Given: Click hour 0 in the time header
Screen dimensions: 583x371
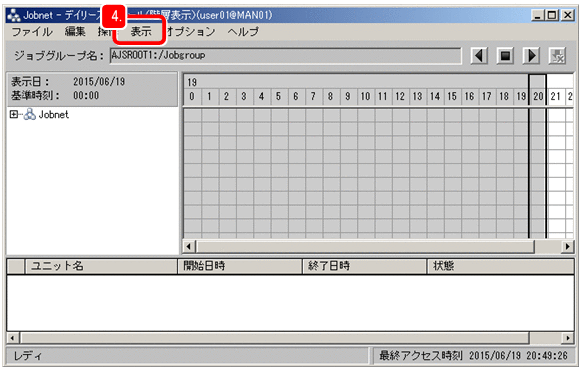Looking at the screenshot, I should (192, 97).
